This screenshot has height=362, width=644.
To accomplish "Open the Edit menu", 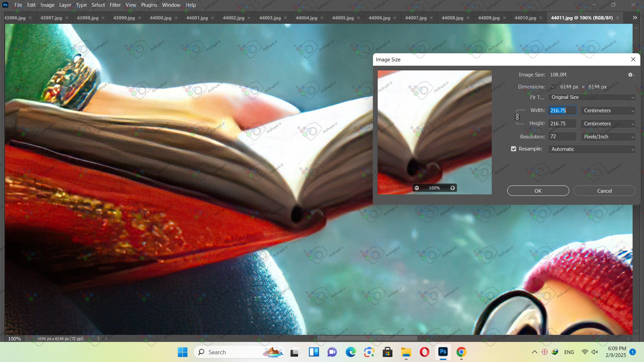I will pos(31,5).
